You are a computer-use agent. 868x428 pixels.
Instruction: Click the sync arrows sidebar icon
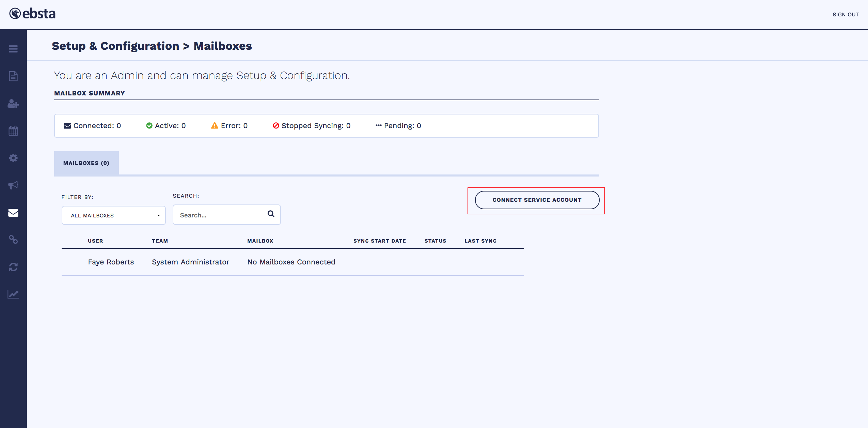(x=13, y=267)
